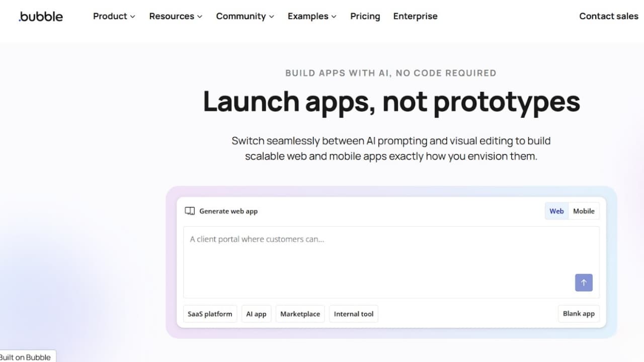Select the Internal tool suggestion
The height and width of the screenshot is (362, 644).
click(x=354, y=314)
